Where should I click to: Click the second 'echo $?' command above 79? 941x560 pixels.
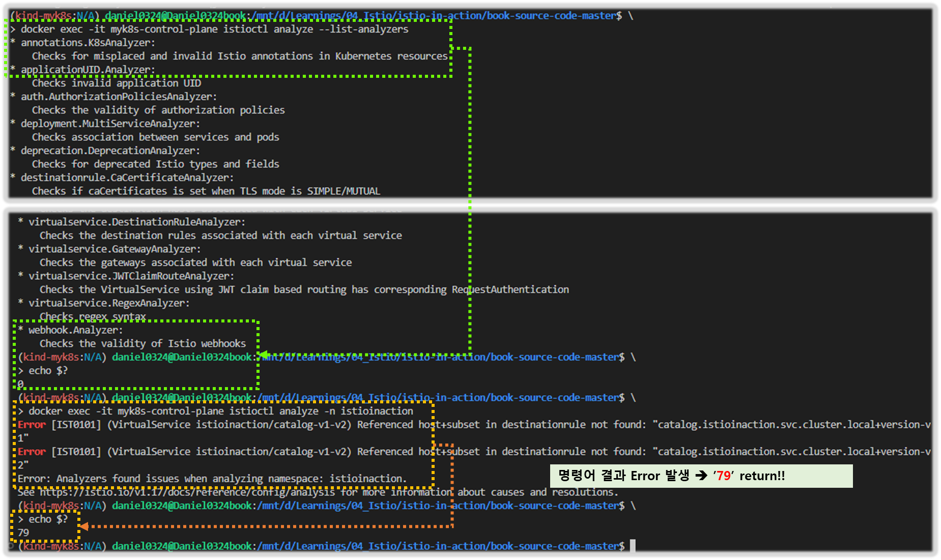(48, 519)
